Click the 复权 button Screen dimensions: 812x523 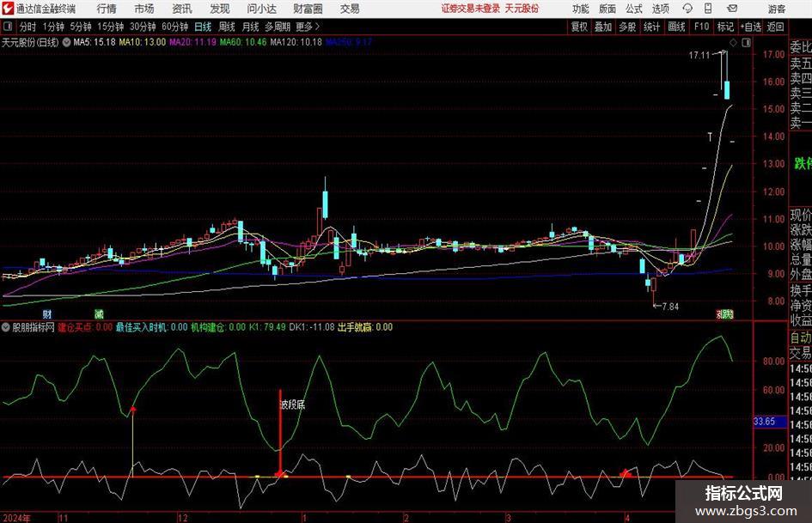(x=579, y=27)
